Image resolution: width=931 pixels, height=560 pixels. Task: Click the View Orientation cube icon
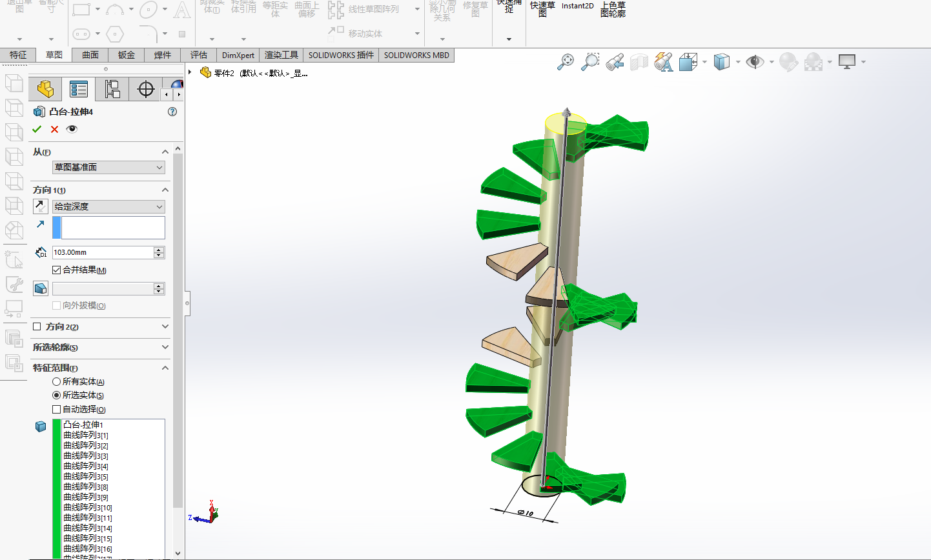pos(688,62)
